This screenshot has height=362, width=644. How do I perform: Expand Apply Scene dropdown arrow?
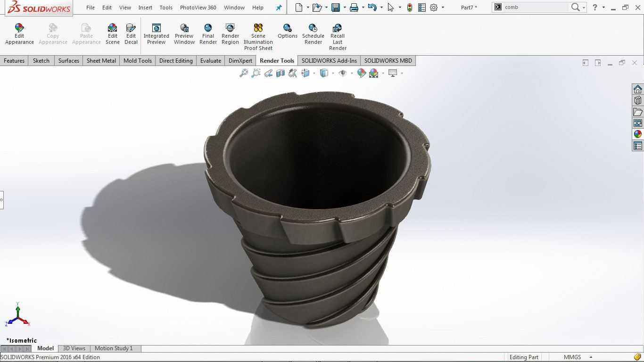point(383,73)
